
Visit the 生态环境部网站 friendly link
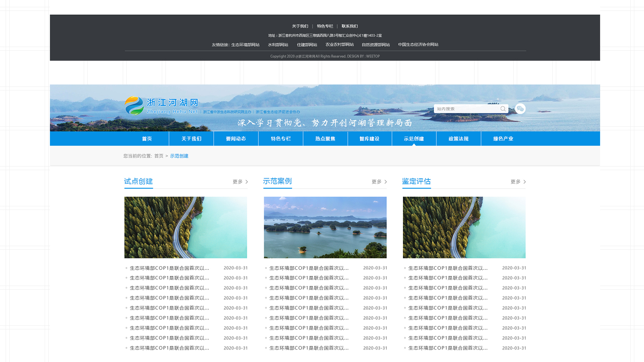(x=245, y=45)
